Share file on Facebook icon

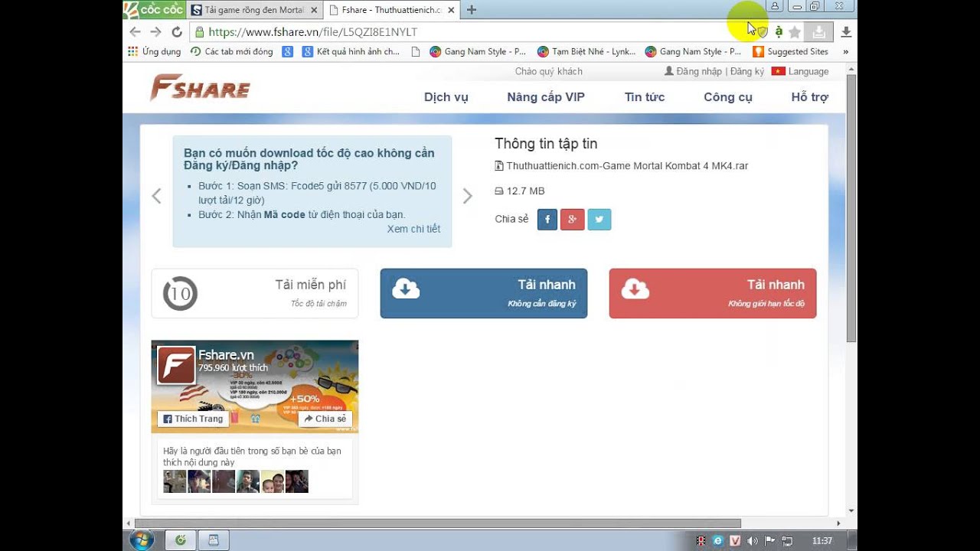click(x=547, y=220)
